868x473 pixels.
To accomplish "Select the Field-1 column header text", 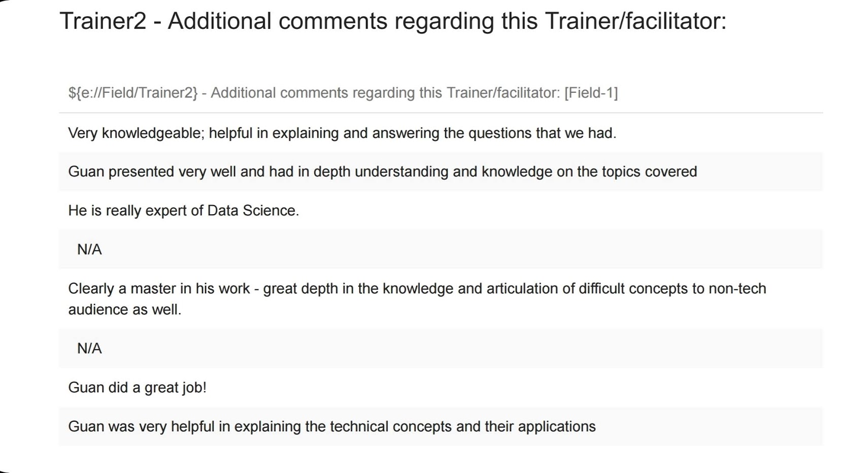I will tap(343, 93).
